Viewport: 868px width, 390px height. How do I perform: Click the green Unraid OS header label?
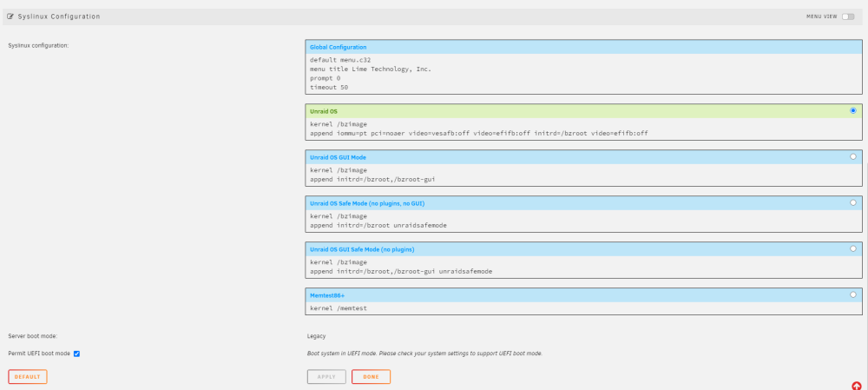(x=323, y=111)
